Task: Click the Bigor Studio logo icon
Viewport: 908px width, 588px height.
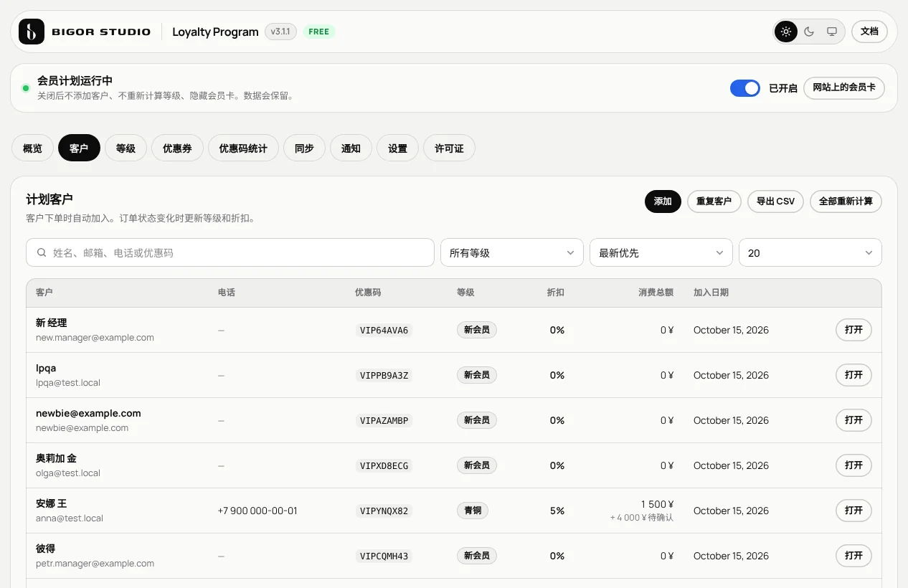Action: pyautogui.click(x=32, y=32)
